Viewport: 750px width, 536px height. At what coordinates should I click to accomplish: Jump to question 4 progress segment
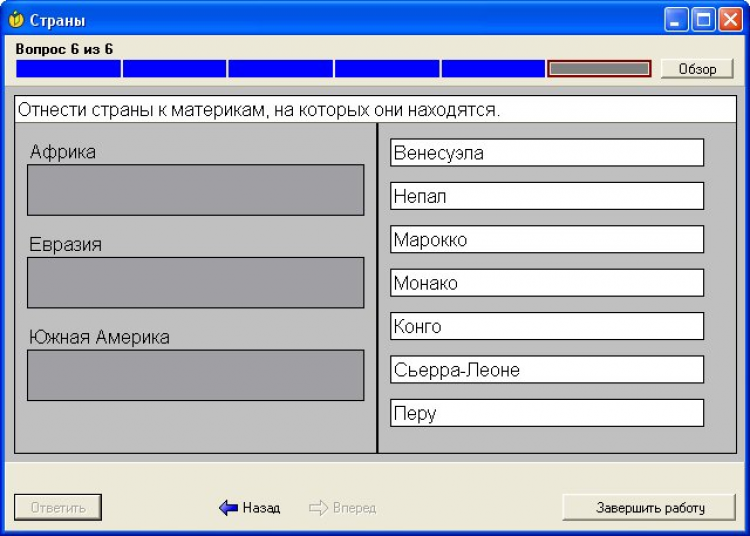pos(387,69)
